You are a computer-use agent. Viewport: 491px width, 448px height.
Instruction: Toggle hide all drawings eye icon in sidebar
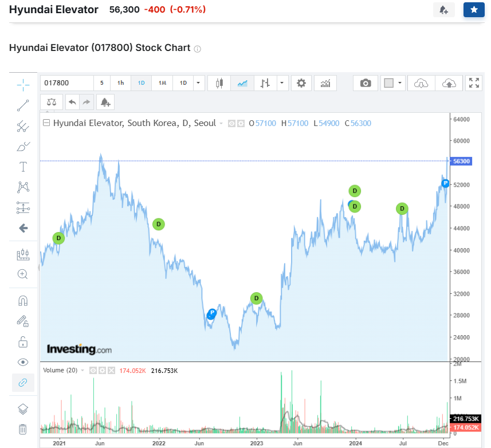(23, 362)
